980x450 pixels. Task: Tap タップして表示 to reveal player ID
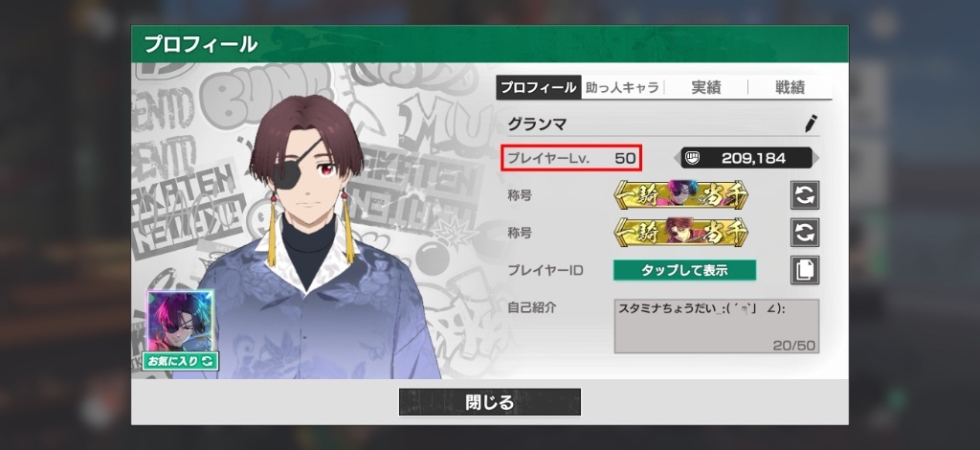click(684, 270)
